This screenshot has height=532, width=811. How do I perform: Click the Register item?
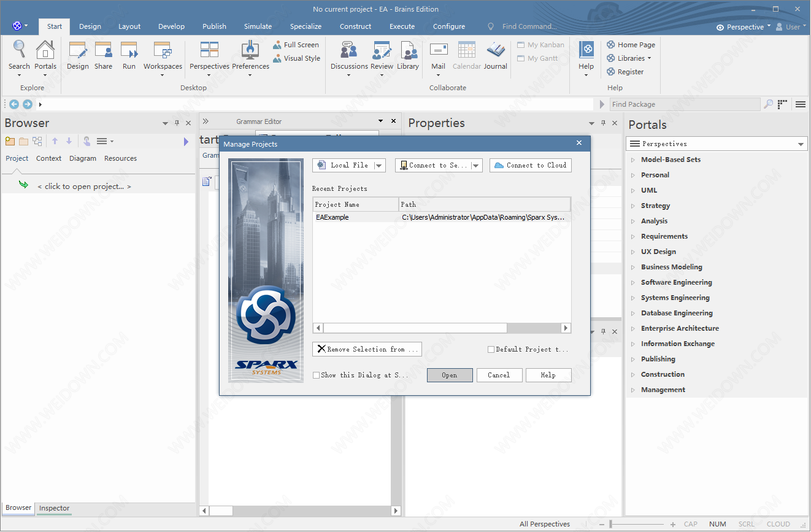[625, 72]
